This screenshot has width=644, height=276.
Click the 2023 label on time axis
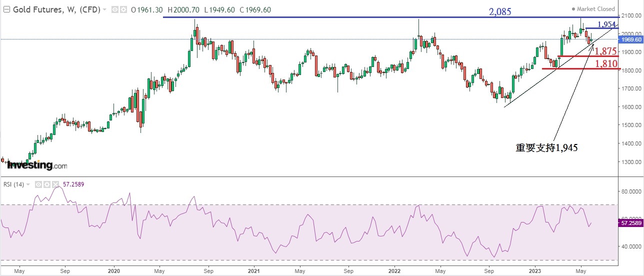(534, 271)
